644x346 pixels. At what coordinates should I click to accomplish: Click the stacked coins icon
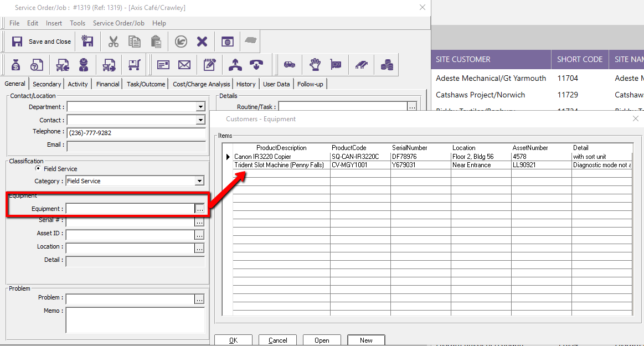(387, 65)
